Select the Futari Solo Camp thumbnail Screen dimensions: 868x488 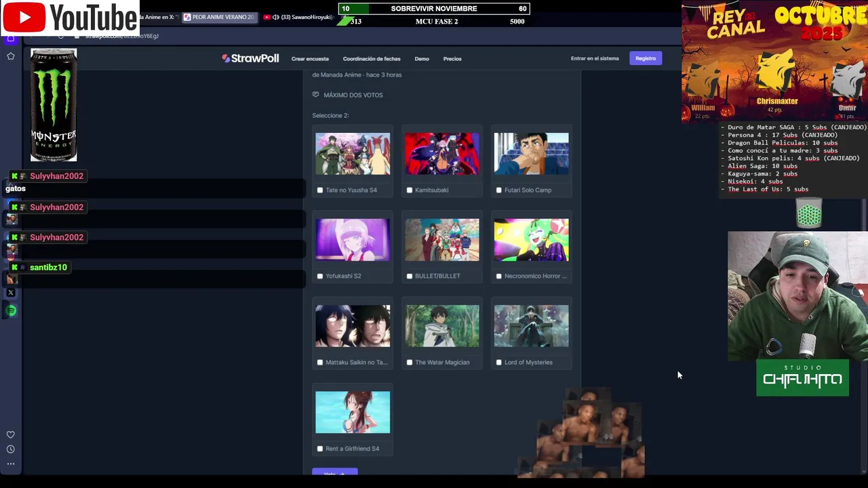pyautogui.click(x=532, y=154)
